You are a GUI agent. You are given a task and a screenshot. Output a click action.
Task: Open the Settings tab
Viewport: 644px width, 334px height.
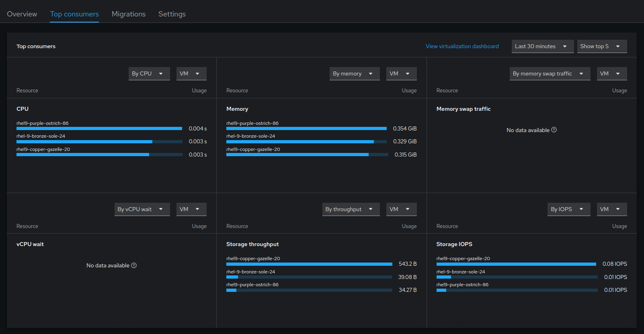click(172, 14)
